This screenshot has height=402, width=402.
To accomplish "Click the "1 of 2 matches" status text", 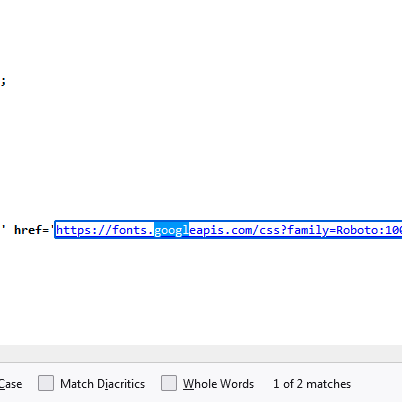I will (x=312, y=384).
